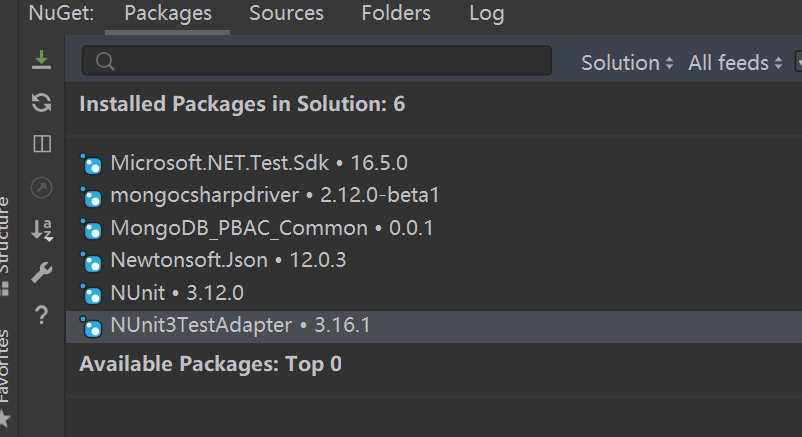Toggle the details preview pane icon

click(41, 144)
